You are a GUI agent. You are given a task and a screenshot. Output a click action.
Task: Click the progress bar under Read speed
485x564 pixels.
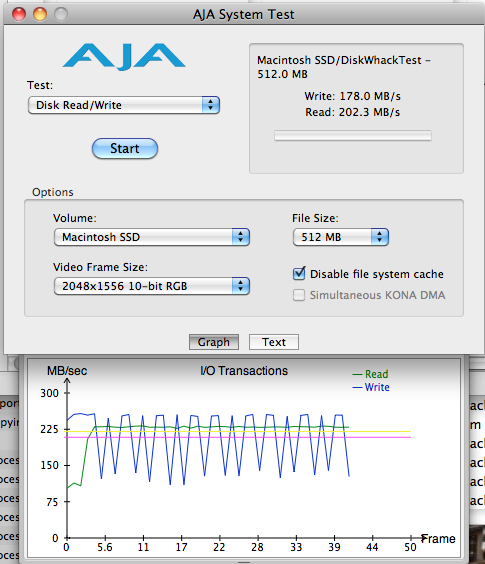[353, 136]
